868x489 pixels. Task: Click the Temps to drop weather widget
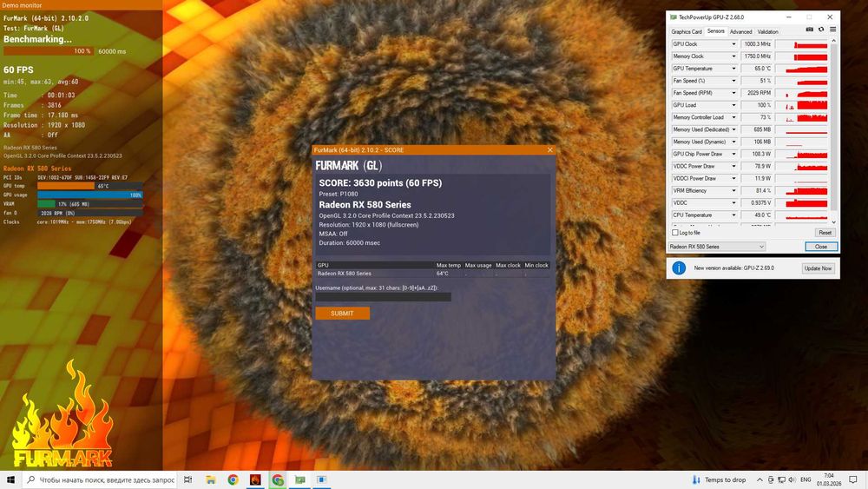coord(719,479)
